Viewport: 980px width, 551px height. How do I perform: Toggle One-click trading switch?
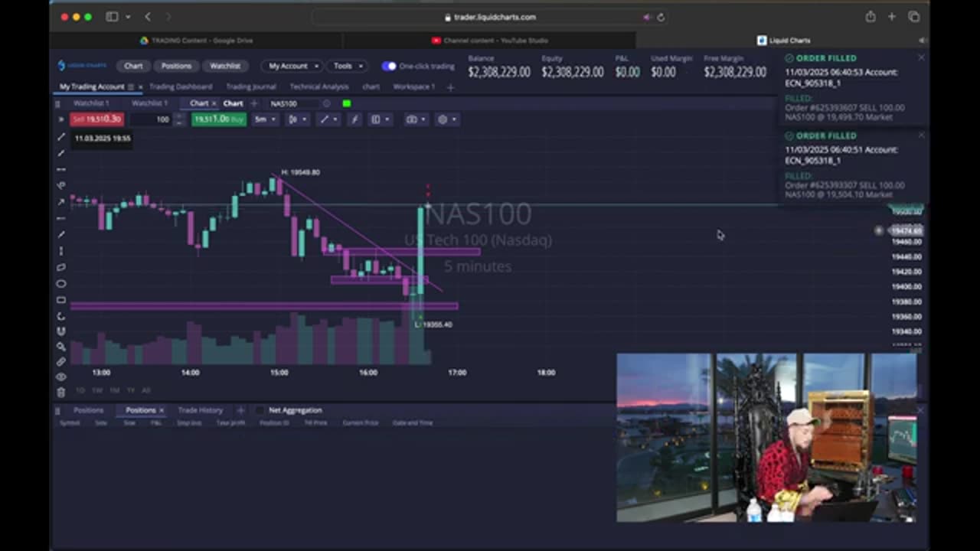pos(389,66)
